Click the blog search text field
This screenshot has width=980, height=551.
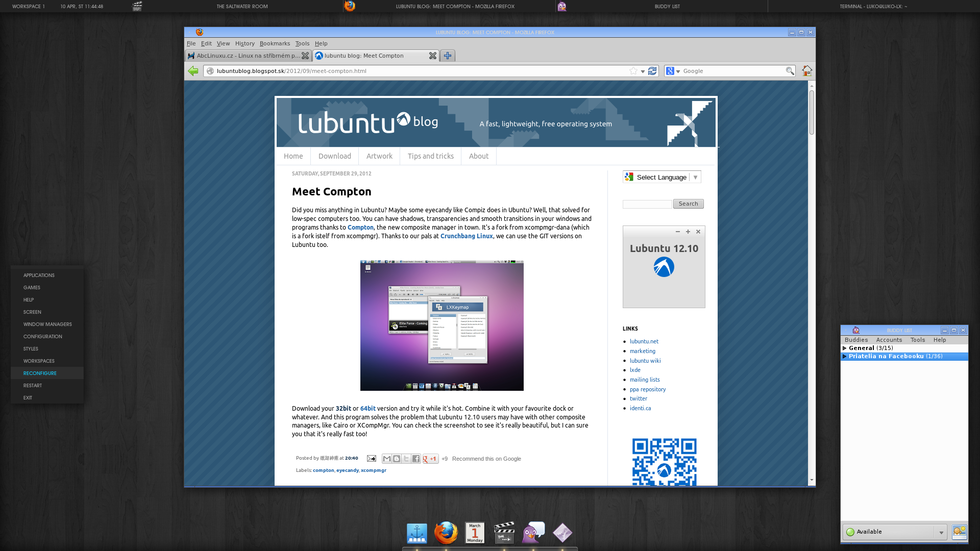coord(647,204)
